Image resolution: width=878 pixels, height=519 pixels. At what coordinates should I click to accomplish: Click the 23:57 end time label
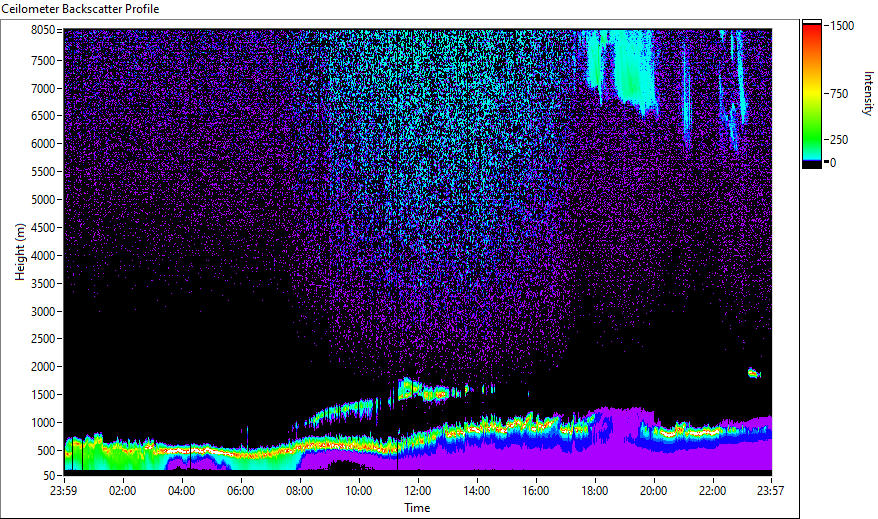coord(771,491)
